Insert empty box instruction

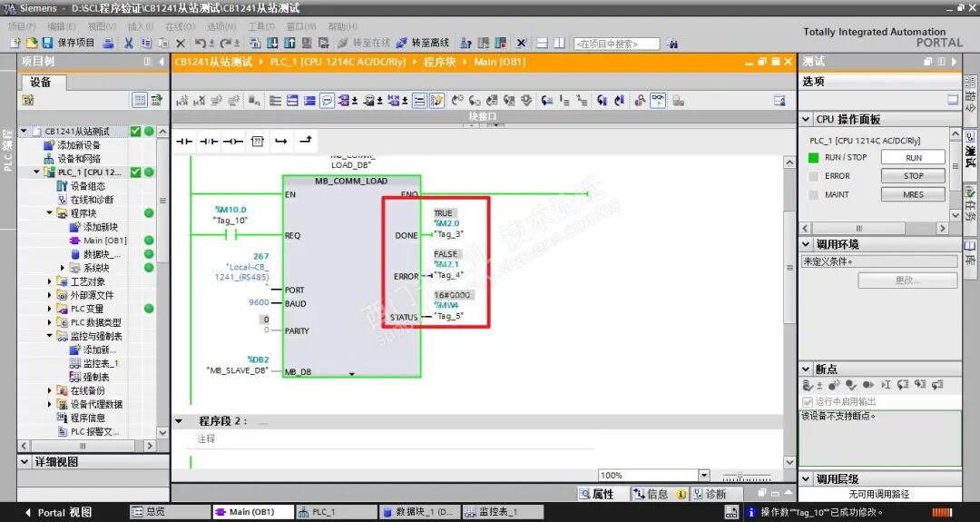click(x=258, y=142)
